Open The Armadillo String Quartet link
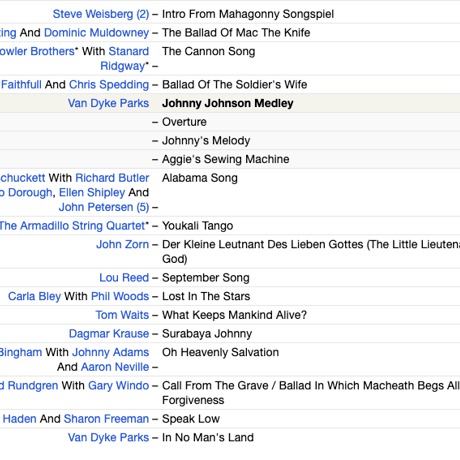Screen dimensions: 460x460 coord(72,226)
